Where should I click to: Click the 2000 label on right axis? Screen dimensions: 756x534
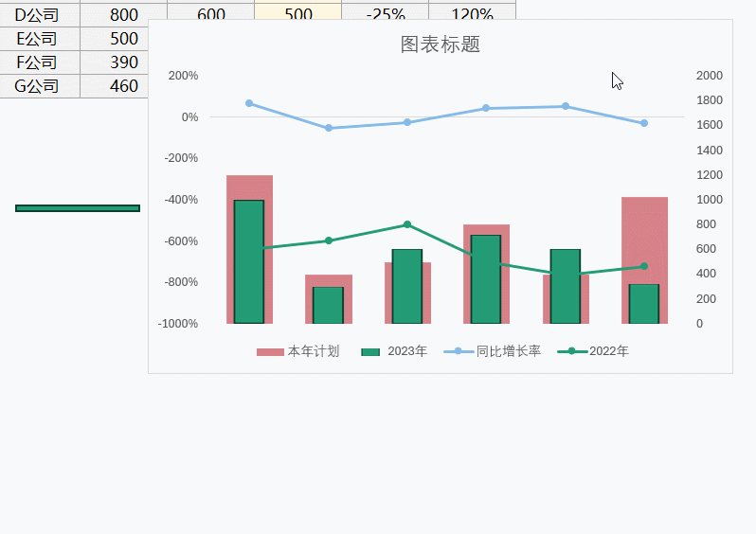(x=710, y=76)
